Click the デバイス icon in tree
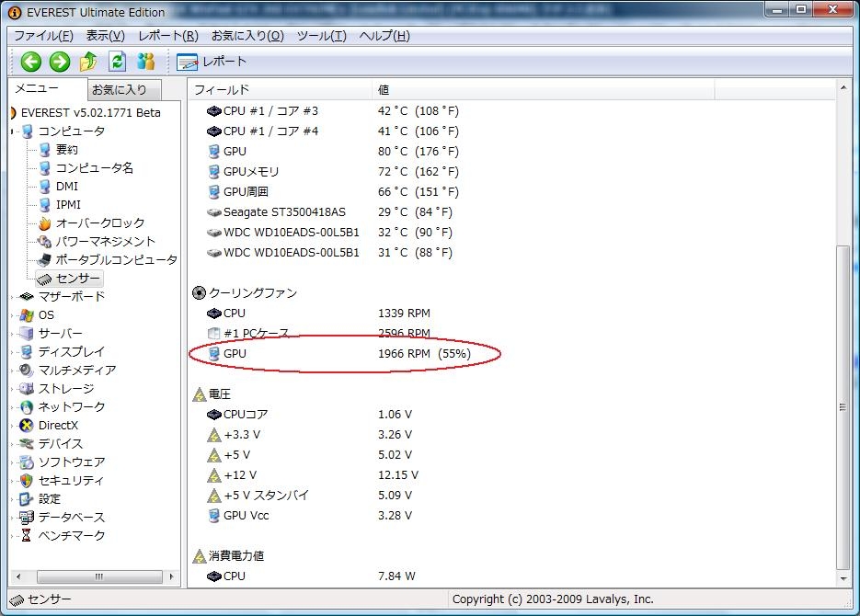860x616 pixels. coord(27,444)
